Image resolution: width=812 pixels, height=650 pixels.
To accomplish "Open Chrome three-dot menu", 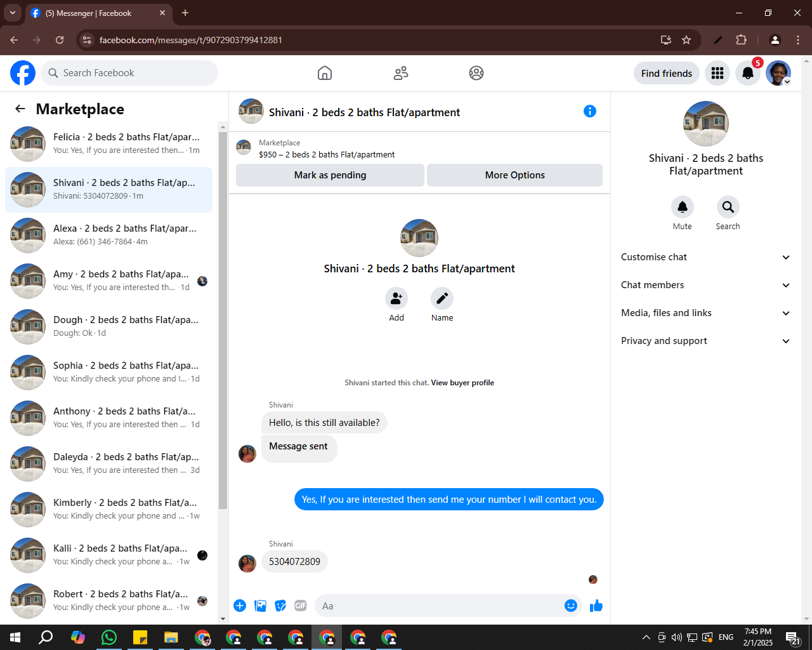I will (798, 40).
